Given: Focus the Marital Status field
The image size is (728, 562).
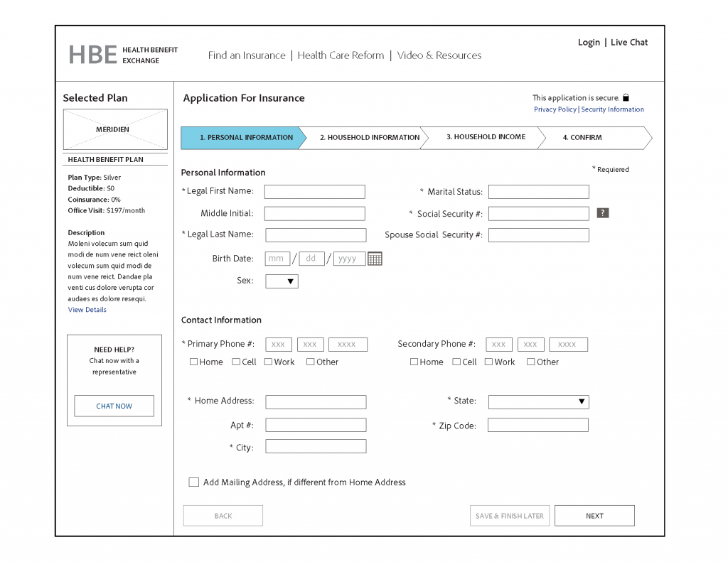Looking at the screenshot, I should [539, 192].
